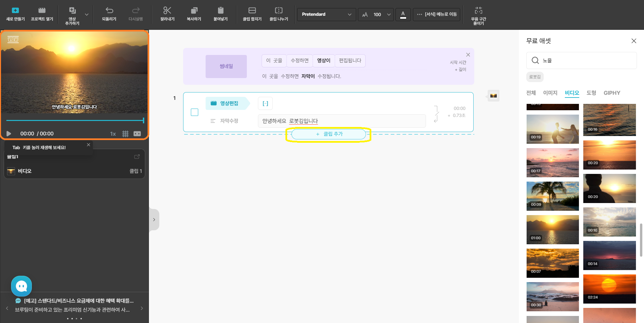Select the 00:16 ocean waves video

point(609,120)
